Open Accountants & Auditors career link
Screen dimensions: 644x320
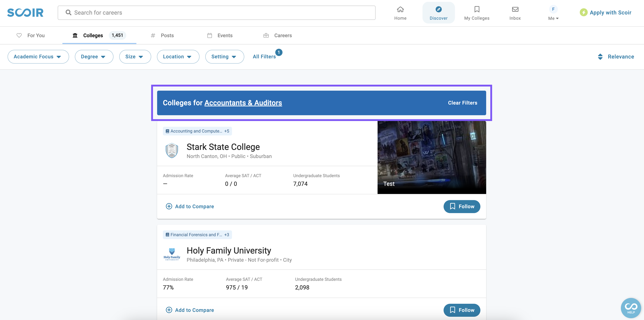[243, 103]
